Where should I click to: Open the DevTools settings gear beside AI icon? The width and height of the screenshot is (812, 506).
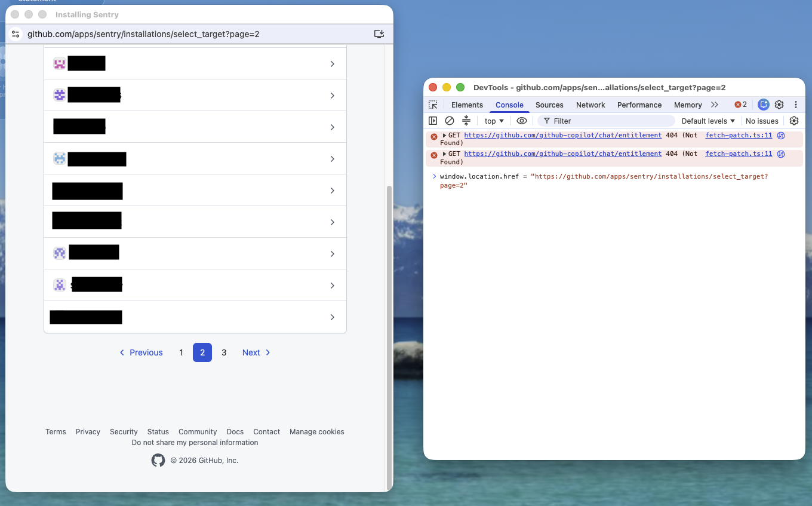[x=779, y=105]
